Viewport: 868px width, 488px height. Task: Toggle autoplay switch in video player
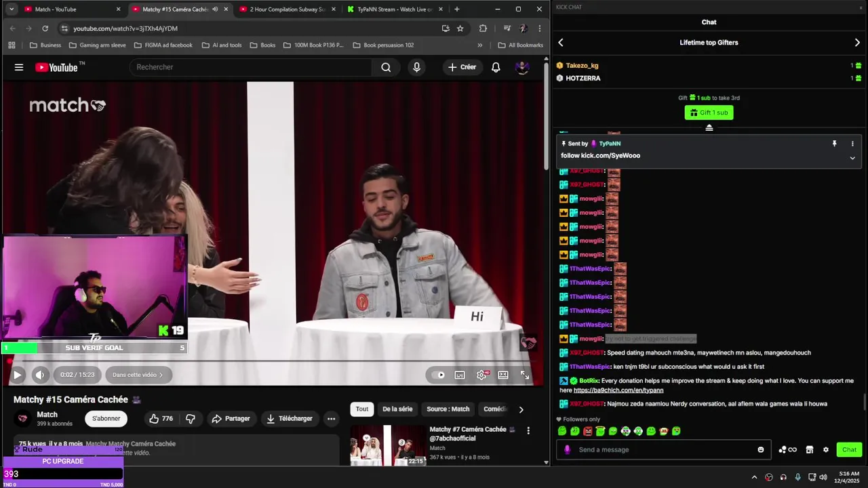tap(438, 375)
